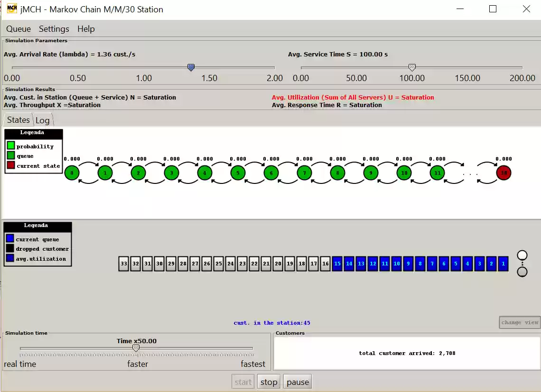Click the 'change view' button
The width and height of the screenshot is (541, 392).
point(519,322)
